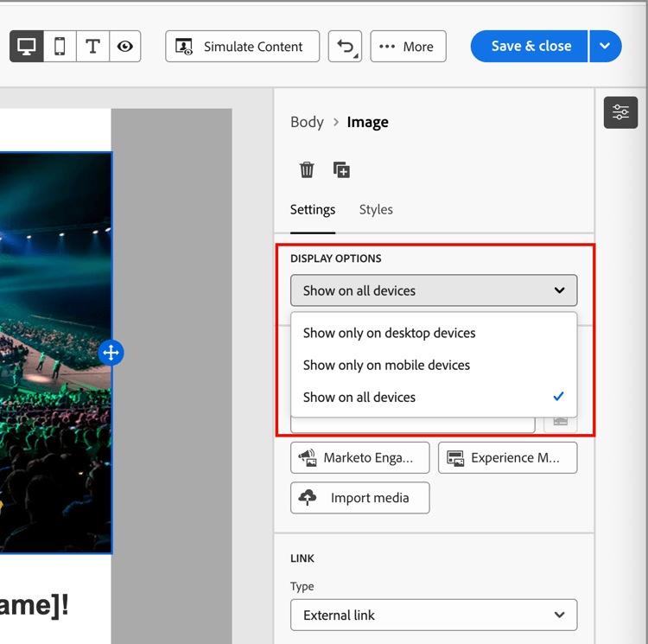Switch to the Styles tab
Screen dimensions: 648x644
click(x=376, y=209)
